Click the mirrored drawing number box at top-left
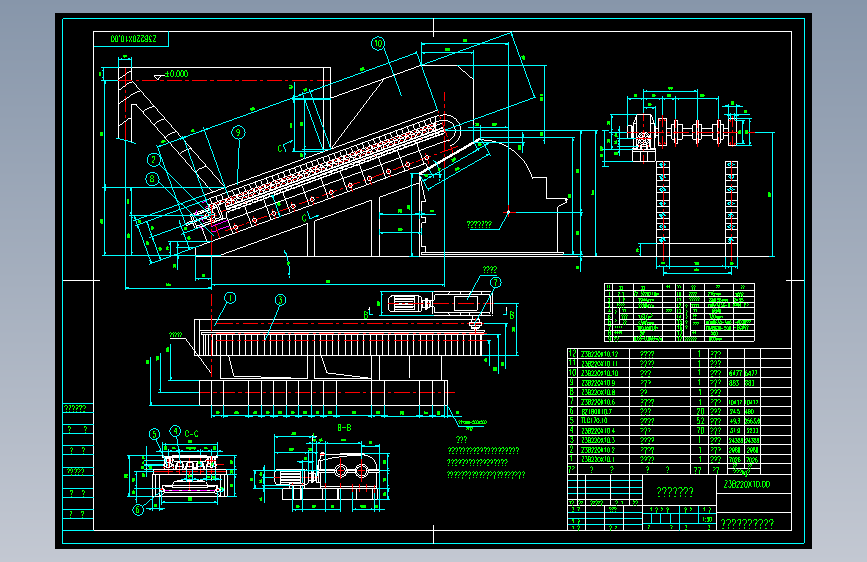Screen dimensions: 867x562 [131, 39]
